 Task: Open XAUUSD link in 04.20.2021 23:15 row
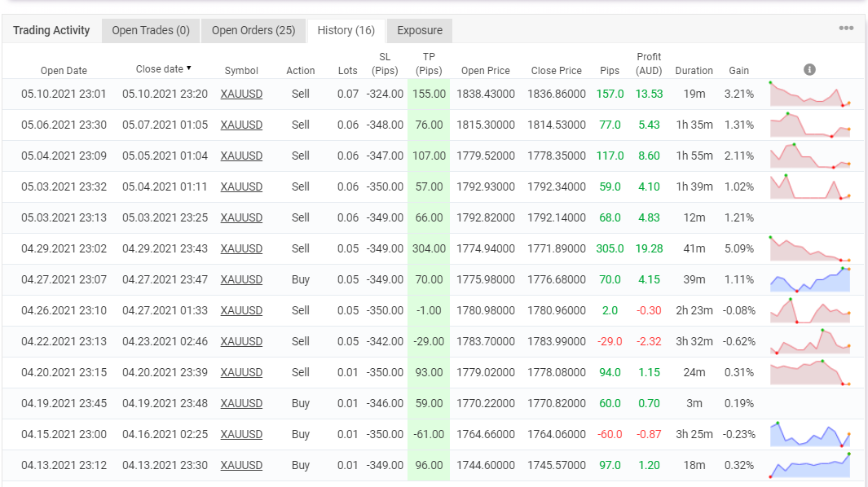click(x=241, y=373)
